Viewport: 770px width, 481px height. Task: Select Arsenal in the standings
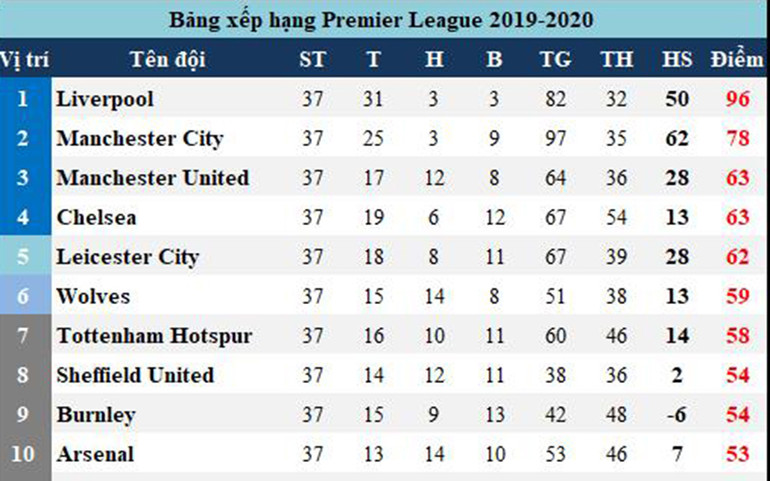95,455
